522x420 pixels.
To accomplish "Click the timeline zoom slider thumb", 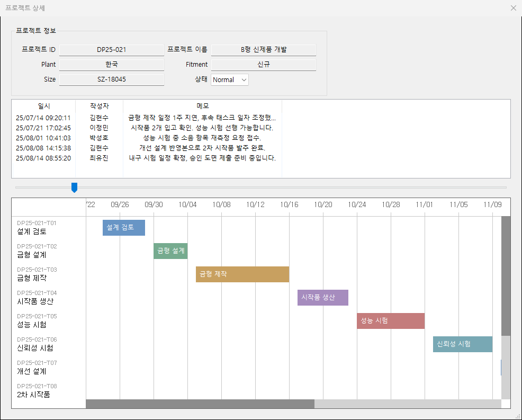I will [74, 187].
